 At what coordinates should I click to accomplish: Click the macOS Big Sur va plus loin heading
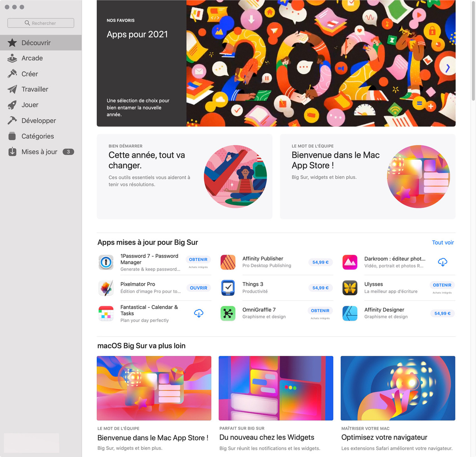(x=141, y=346)
